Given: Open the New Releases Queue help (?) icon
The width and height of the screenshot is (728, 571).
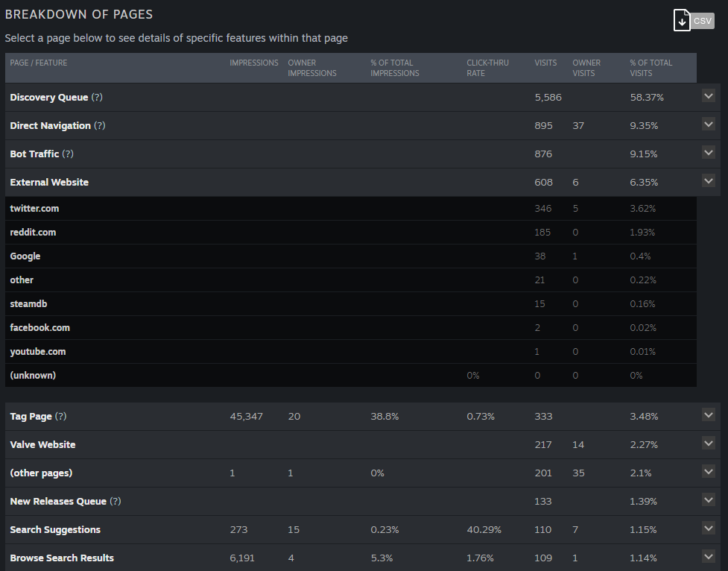Looking at the screenshot, I should [115, 502].
